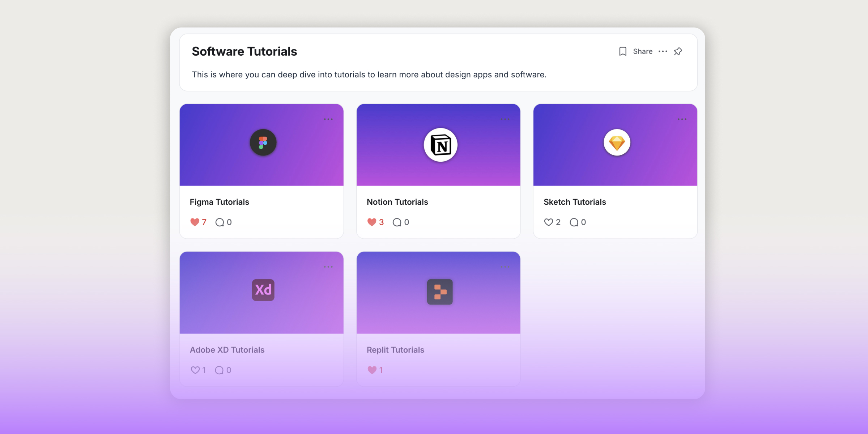Click the pin icon next to Share
The width and height of the screenshot is (868, 434).
point(678,51)
